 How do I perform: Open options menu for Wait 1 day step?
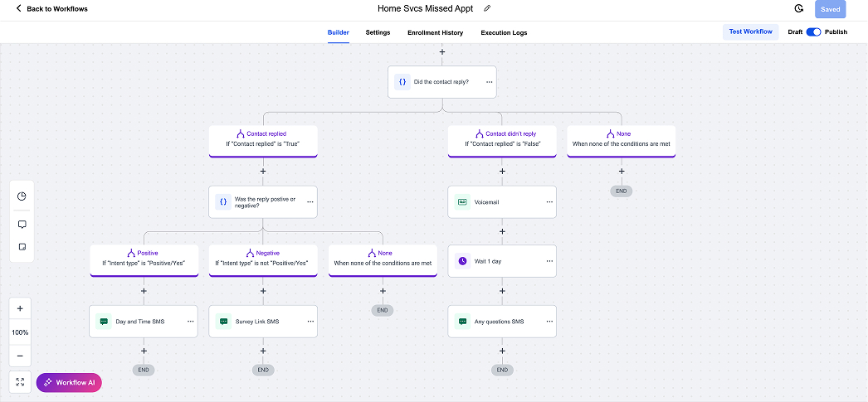[x=549, y=261]
